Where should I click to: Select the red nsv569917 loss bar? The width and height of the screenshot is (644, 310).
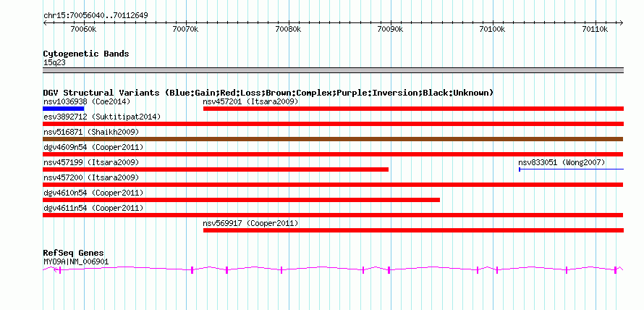pyautogui.click(x=414, y=230)
